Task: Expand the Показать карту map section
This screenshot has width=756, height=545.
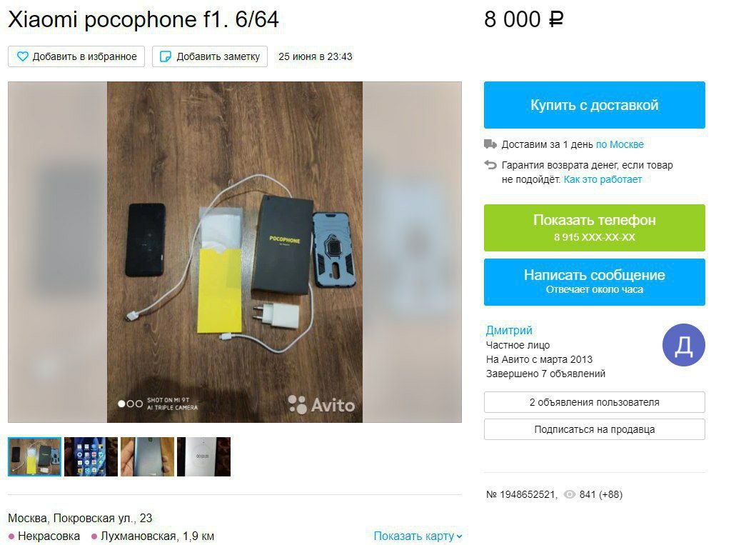Action: tap(418, 536)
